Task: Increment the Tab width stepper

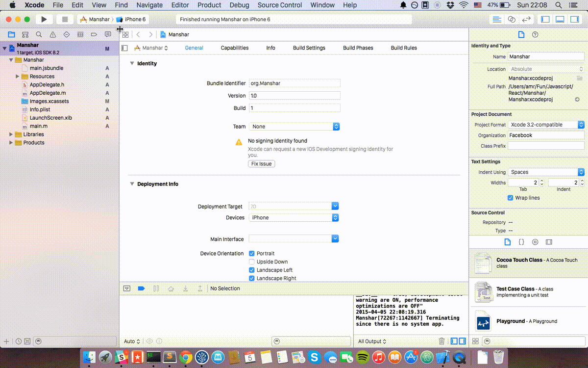Action: click(x=542, y=181)
